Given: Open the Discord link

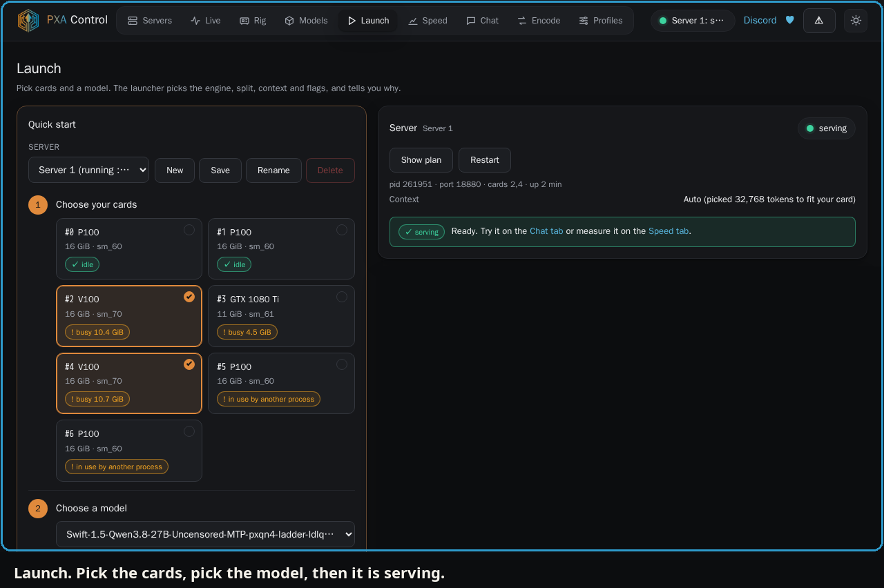Looking at the screenshot, I should point(760,21).
